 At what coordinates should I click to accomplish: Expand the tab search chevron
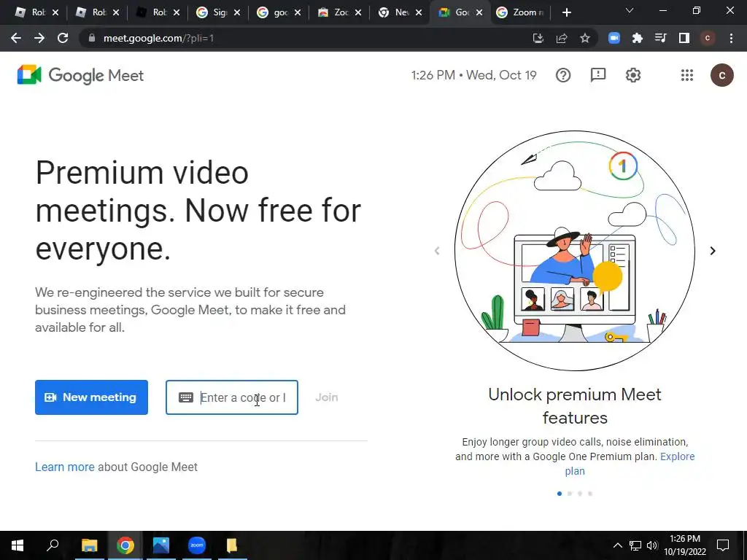[630, 10]
